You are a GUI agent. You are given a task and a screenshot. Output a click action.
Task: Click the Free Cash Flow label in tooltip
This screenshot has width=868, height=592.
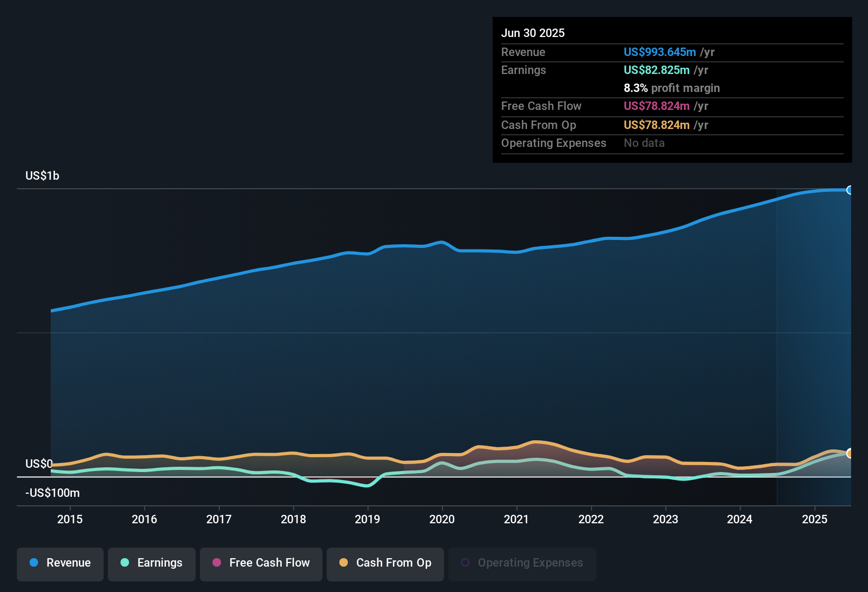[541, 106]
